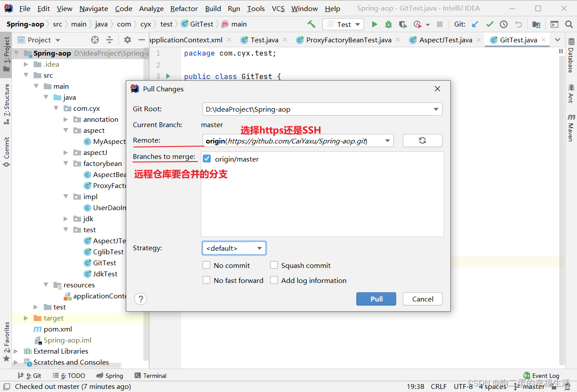Open the Maven tool window

click(x=571, y=128)
